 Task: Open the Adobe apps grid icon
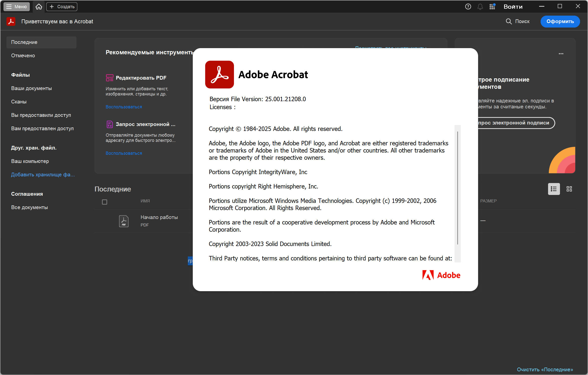[492, 7]
